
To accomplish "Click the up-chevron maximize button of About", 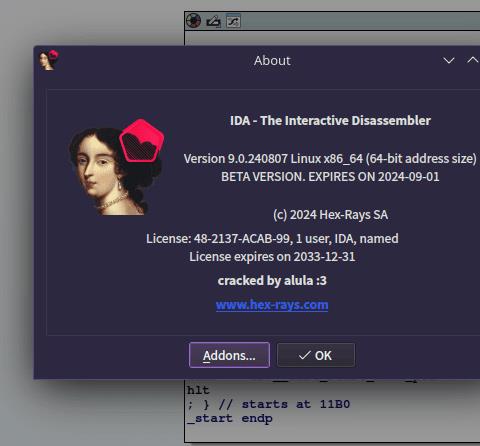I will [x=472, y=60].
